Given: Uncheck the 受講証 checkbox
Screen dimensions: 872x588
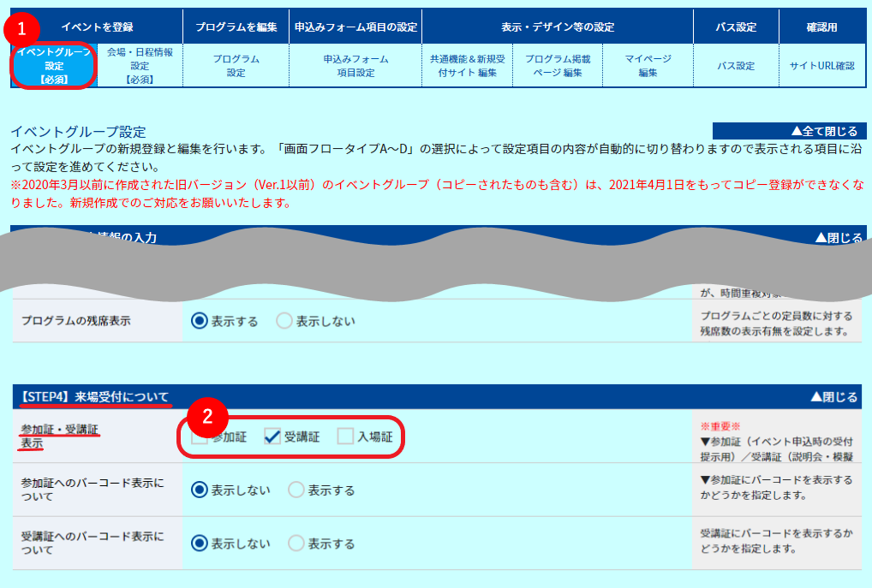Looking at the screenshot, I should [x=272, y=437].
